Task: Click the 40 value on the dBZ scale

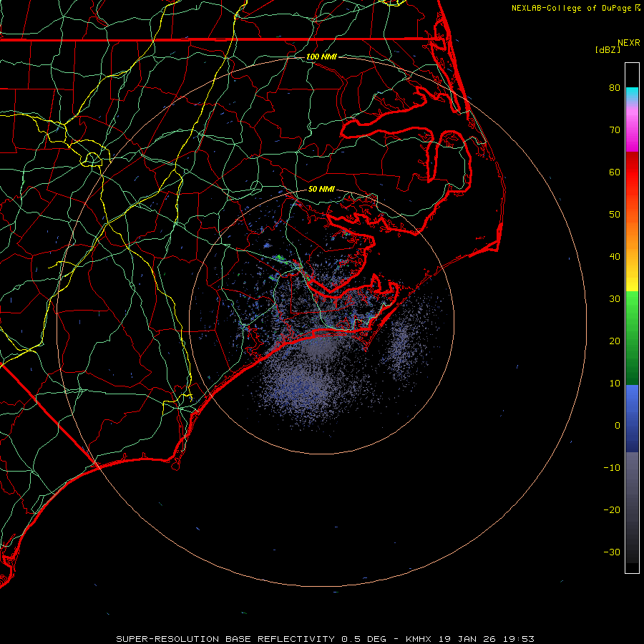Action: point(615,257)
